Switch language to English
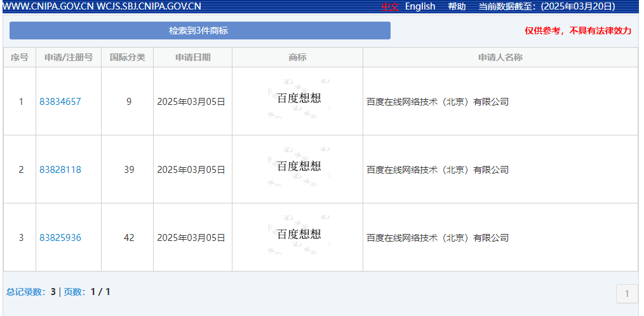644x316 pixels. (x=420, y=6)
